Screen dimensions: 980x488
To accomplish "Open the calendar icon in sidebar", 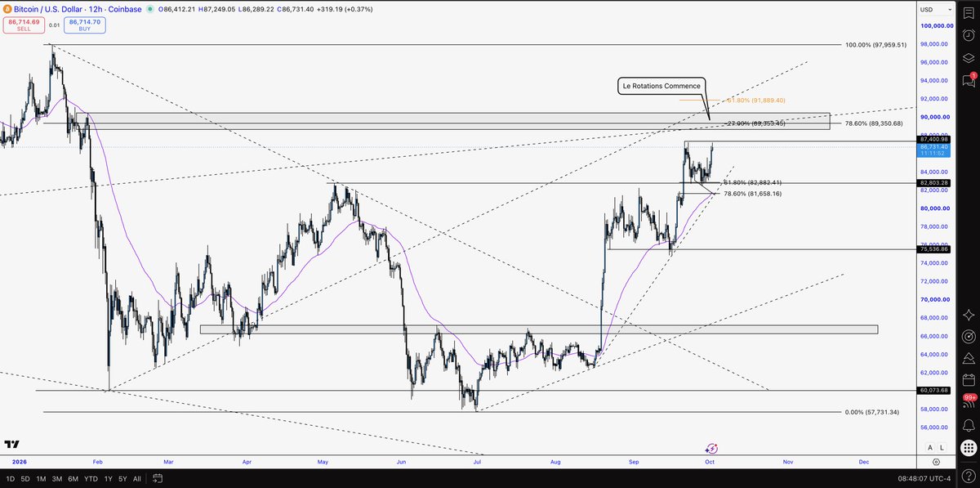I will coord(969,380).
